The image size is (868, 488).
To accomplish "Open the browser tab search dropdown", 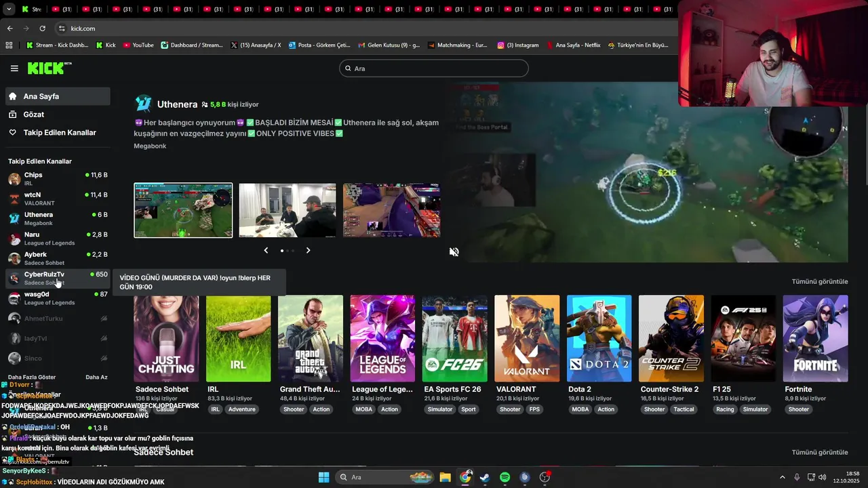I will 9,9.
